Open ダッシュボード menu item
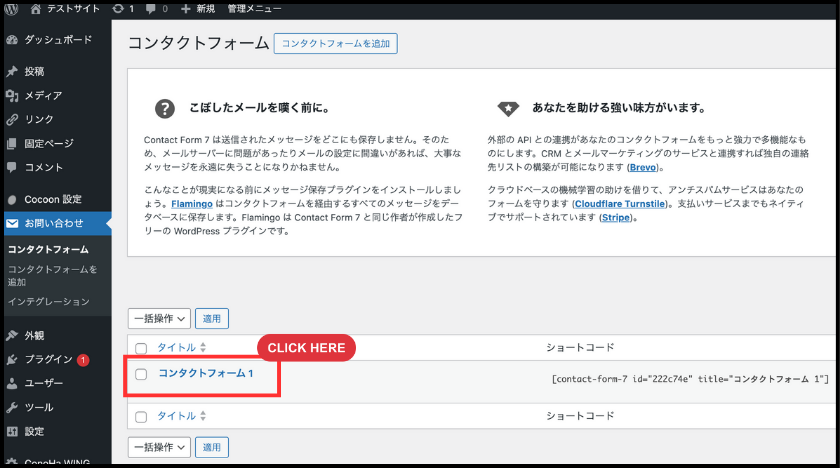Screen dimensions: 840x468 coord(58,40)
